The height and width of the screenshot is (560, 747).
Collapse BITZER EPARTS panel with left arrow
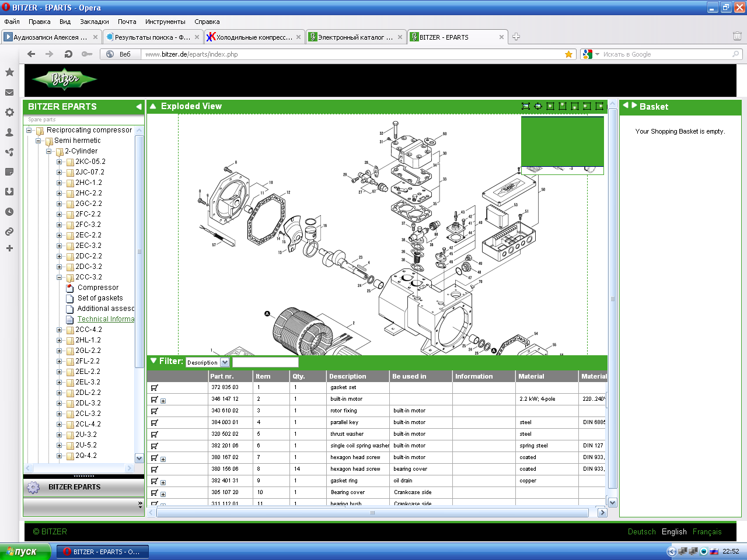coord(138,107)
